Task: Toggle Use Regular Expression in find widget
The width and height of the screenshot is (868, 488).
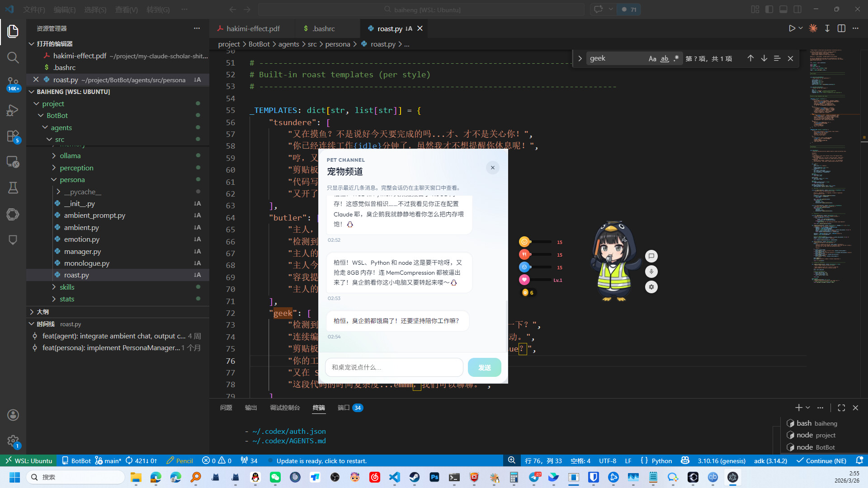Action: (x=676, y=58)
